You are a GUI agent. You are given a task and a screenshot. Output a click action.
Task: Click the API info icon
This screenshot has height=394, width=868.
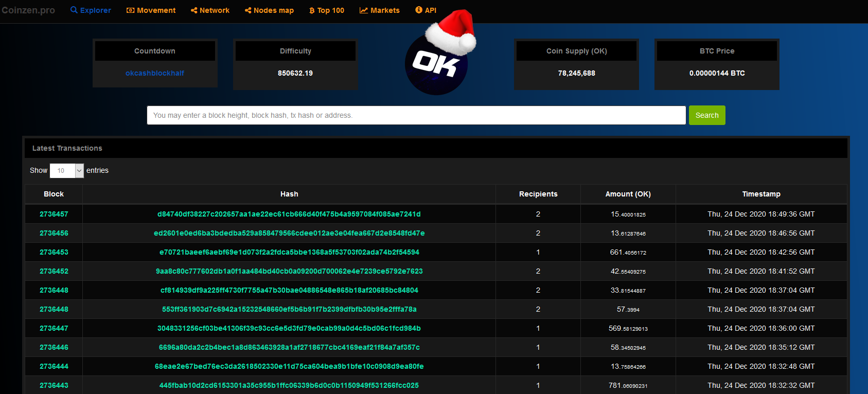[419, 10]
